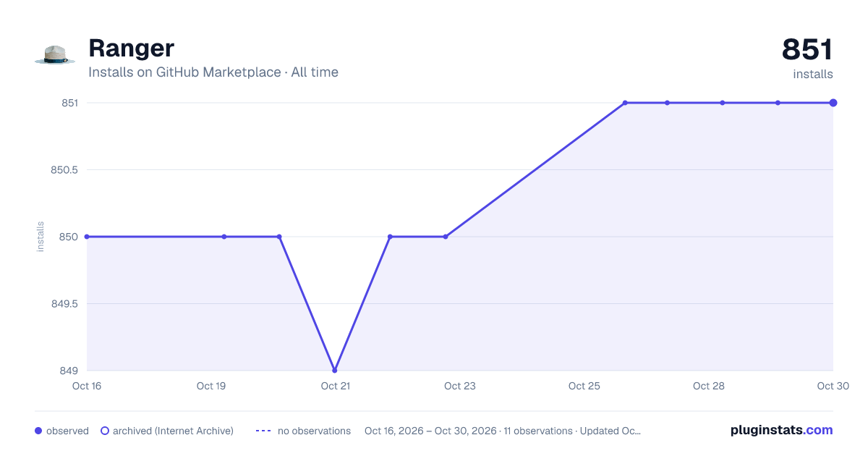This screenshot has width=868, height=456.
Task: Select the first data point at Oct 16
Action: (x=87, y=237)
